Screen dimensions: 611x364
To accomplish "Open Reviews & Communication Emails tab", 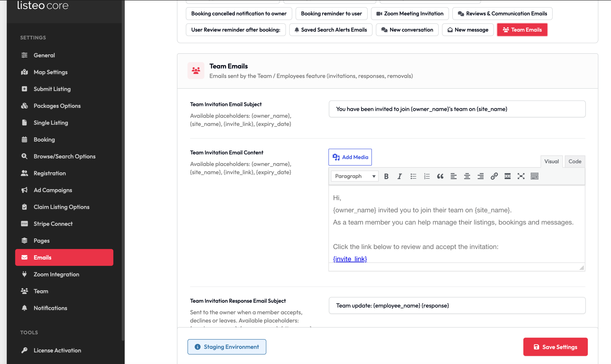I will tap(502, 14).
